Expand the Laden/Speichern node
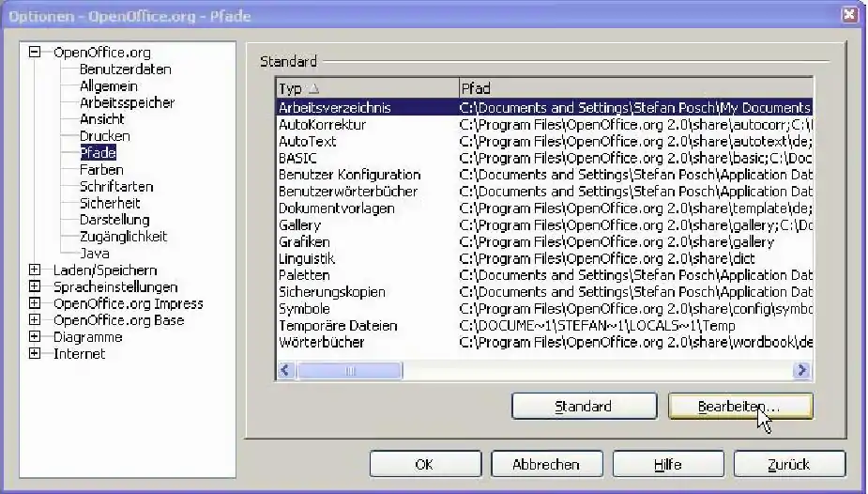Viewport: 868px width, 494px height. pyautogui.click(x=35, y=270)
